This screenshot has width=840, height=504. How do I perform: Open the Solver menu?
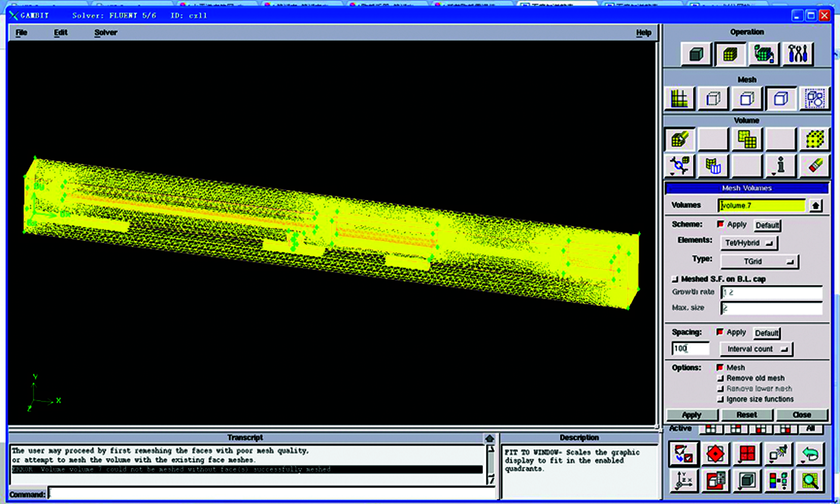click(x=106, y=33)
